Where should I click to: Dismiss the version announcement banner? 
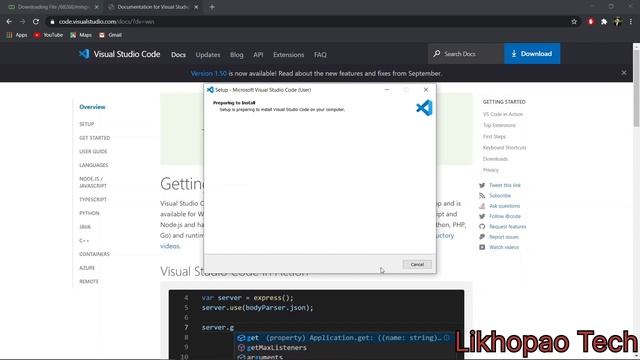(x=624, y=73)
